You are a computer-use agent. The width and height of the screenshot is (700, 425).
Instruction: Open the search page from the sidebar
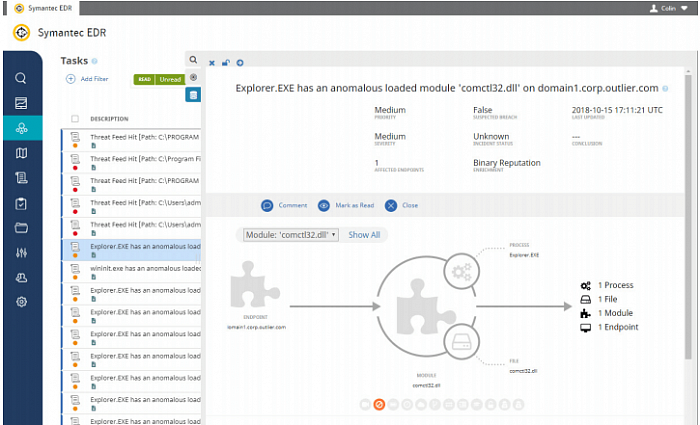[x=21, y=78]
